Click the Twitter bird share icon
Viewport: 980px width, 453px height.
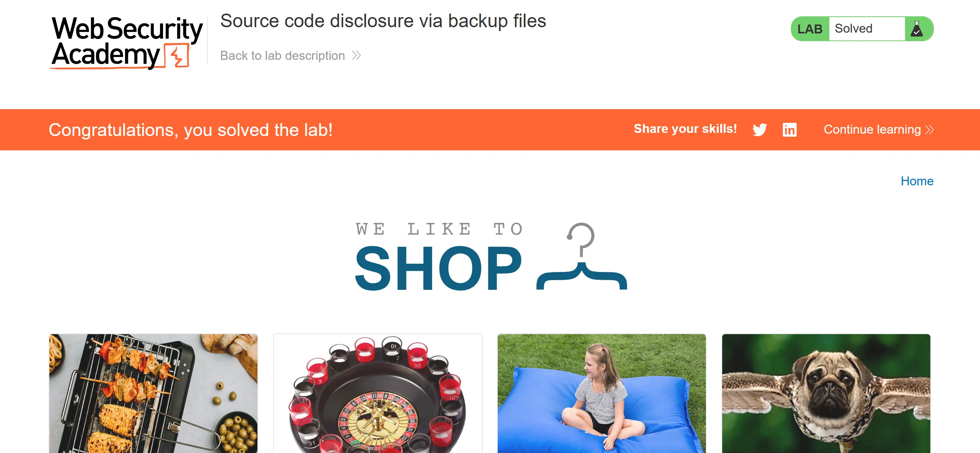coord(759,129)
